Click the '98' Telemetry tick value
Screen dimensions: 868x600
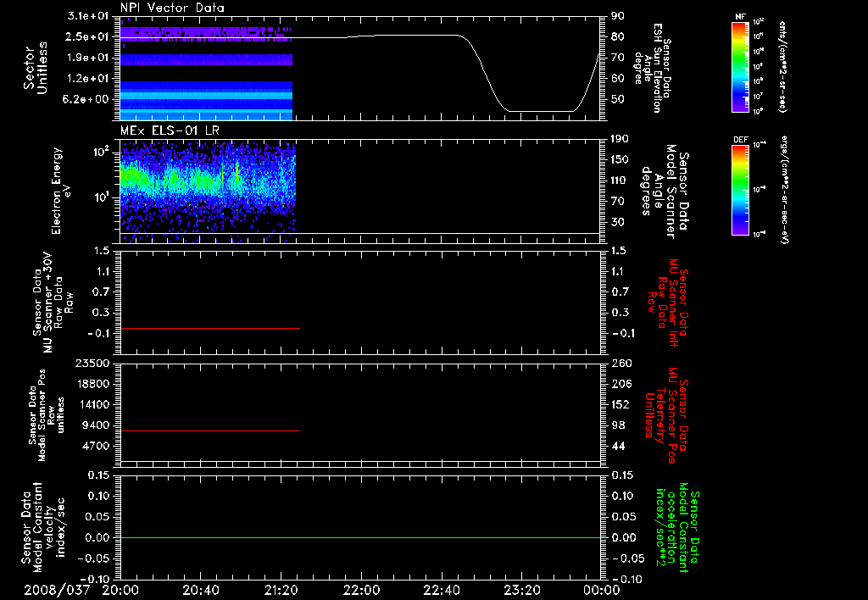[618, 425]
